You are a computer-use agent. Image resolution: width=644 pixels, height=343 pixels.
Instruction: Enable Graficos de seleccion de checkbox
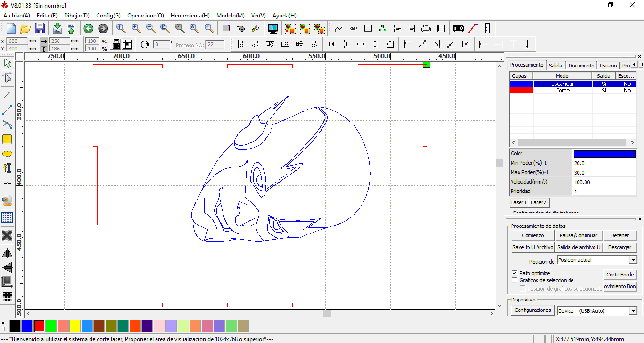coord(515,280)
